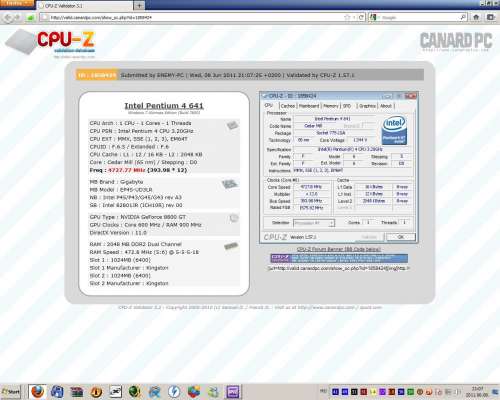Click the CPU-Z forum banner image
Viewport: 500px width, 400px height.
point(339,258)
